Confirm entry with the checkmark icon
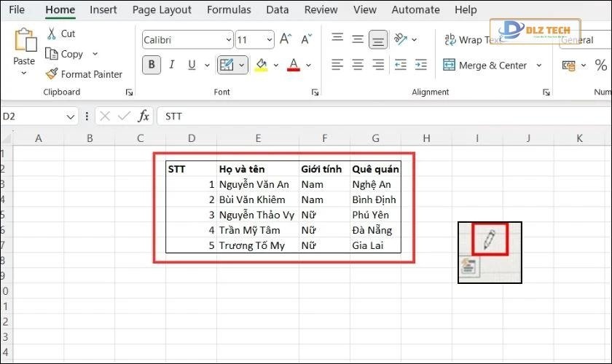612x364 pixels. coord(124,116)
